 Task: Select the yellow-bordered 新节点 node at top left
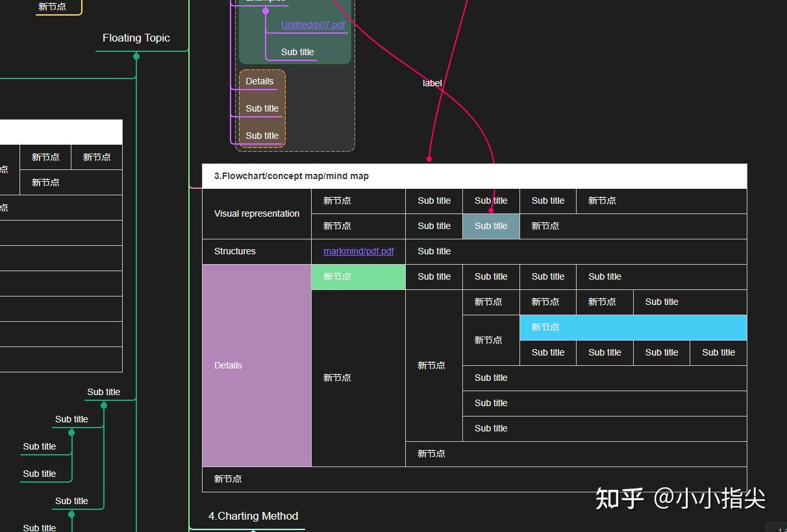52,6
